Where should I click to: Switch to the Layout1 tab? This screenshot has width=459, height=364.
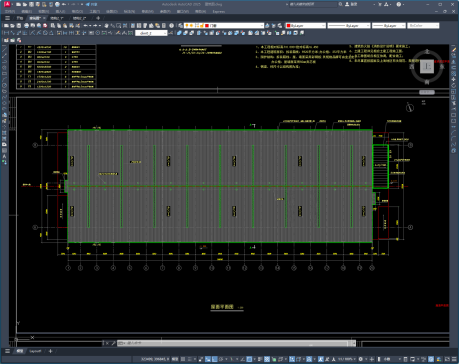(35, 351)
